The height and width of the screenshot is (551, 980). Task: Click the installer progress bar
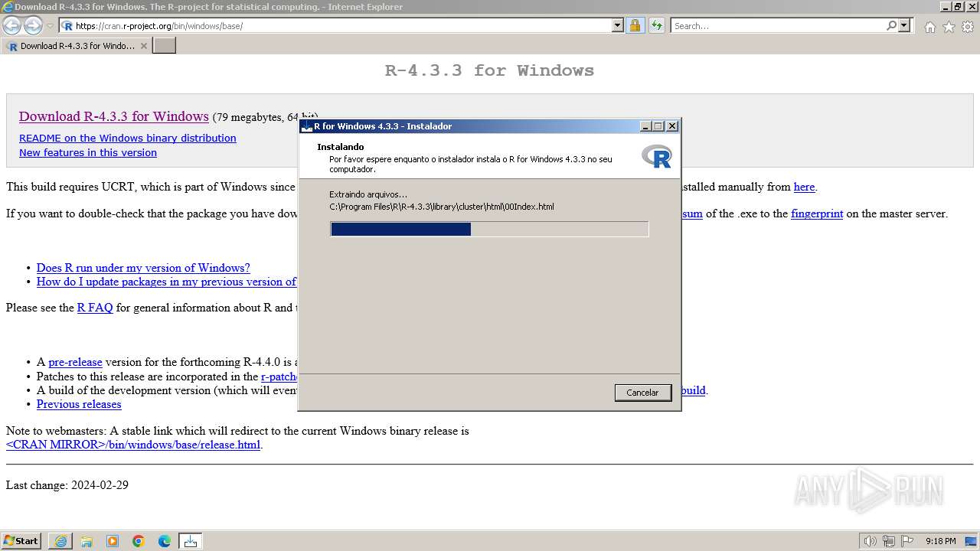click(x=489, y=229)
